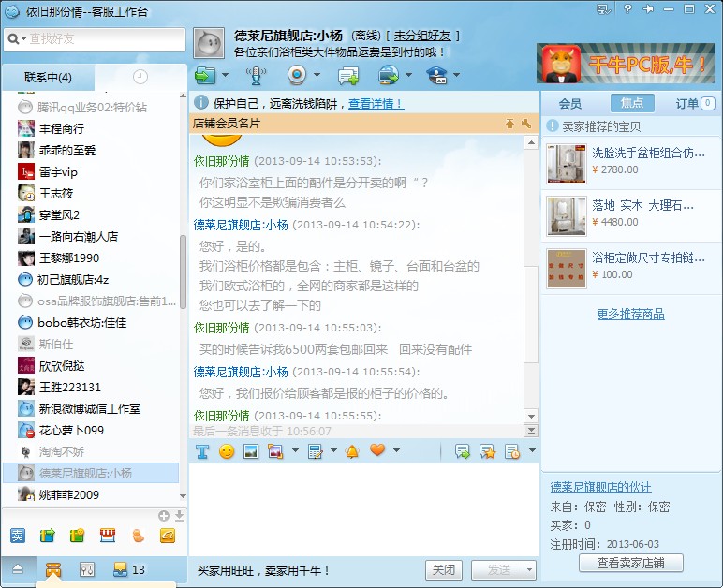Select contact 姚菲菲2009

click(x=91, y=494)
